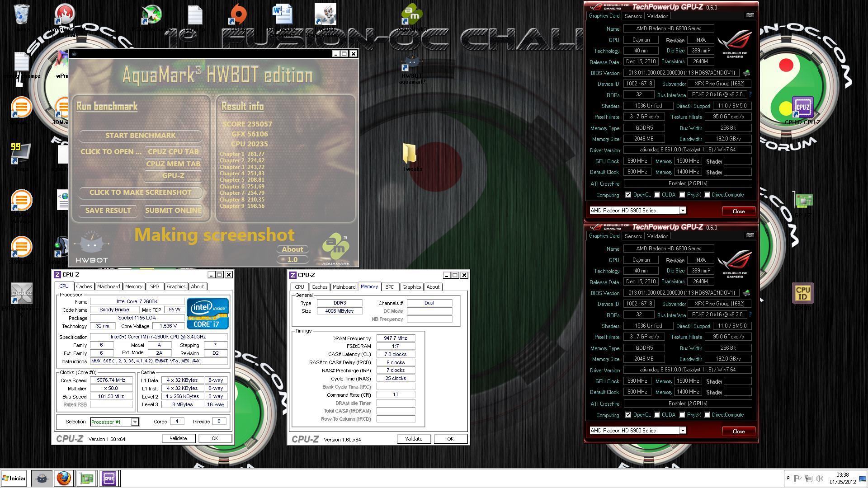
Task: Click SAVE RESULT in AquaMark window
Action: 108,211
